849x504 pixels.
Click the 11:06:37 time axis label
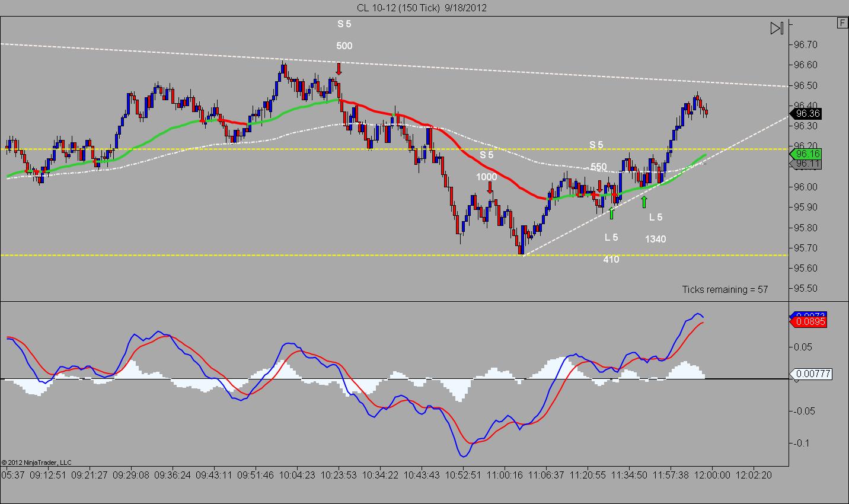[546, 475]
